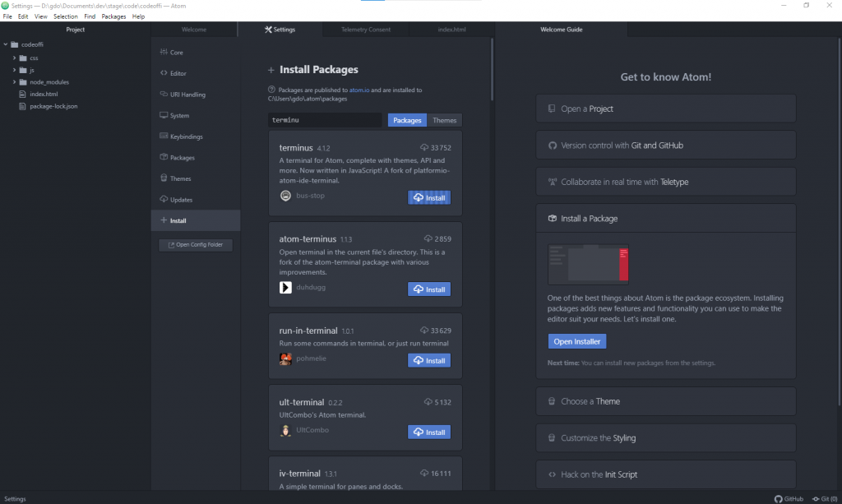Install the atom-terminus package
The height and width of the screenshot is (504, 842).
coord(429,289)
